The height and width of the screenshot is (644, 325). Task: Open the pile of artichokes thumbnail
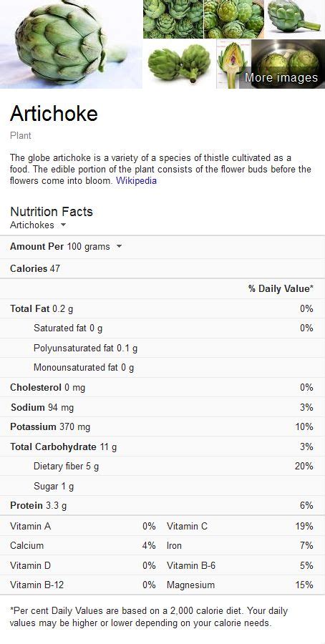coord(173,19)
